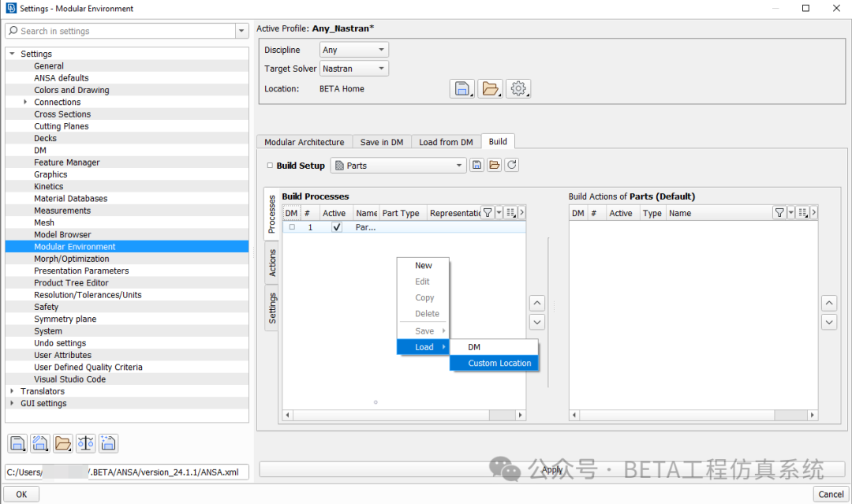Open filter dropdown arrow in Build Actions header
The image size is (852, 504).
791,213
